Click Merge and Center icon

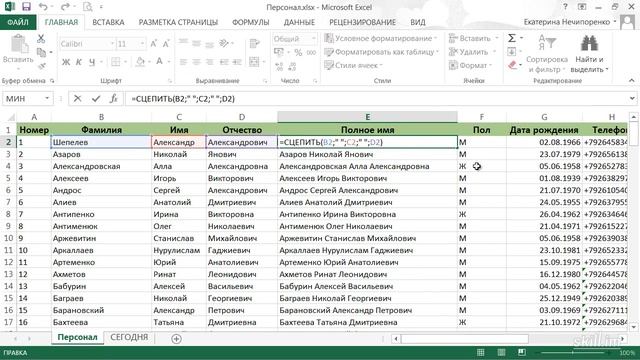pyautogui.click(x=254, y=62)
